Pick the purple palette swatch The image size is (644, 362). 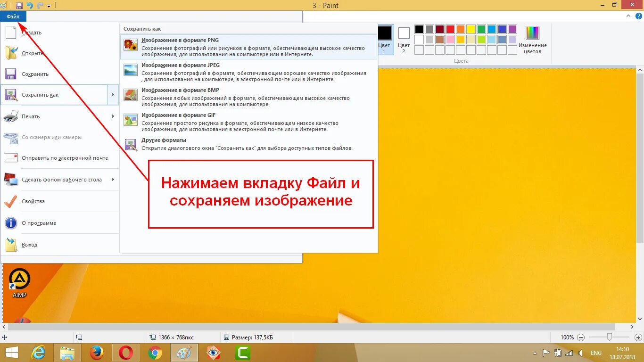tap(512, 29)
